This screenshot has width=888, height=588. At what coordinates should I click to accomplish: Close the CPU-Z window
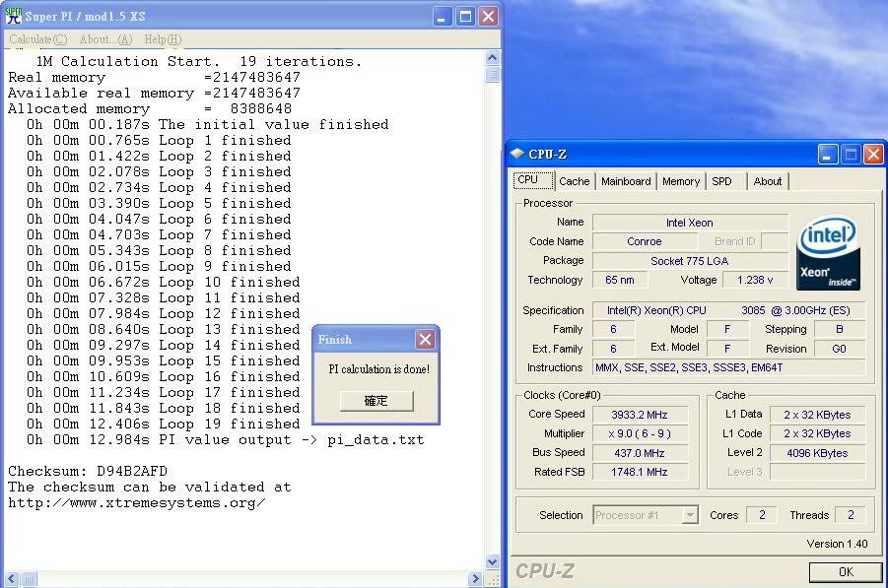pos(872,154)
